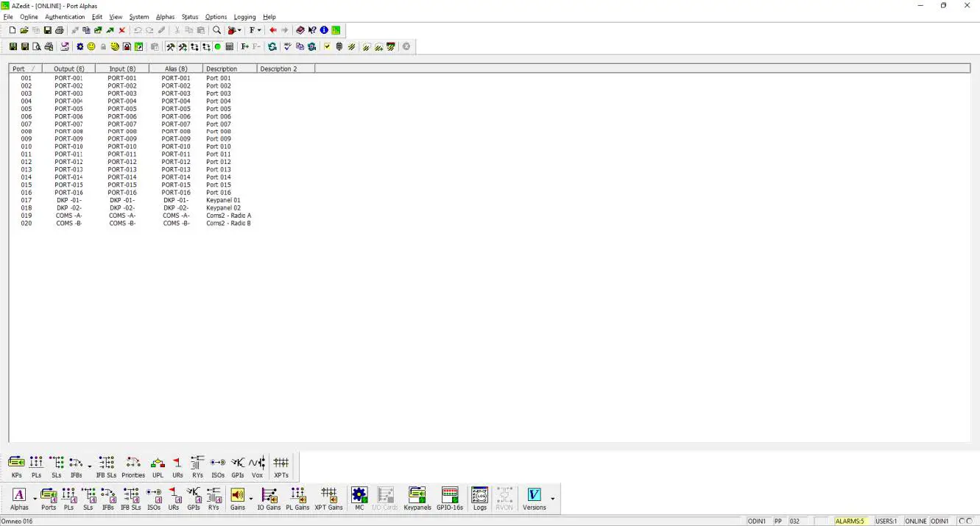
Task: Click the Description 2 column header
Action: click(x=286, y=68)
